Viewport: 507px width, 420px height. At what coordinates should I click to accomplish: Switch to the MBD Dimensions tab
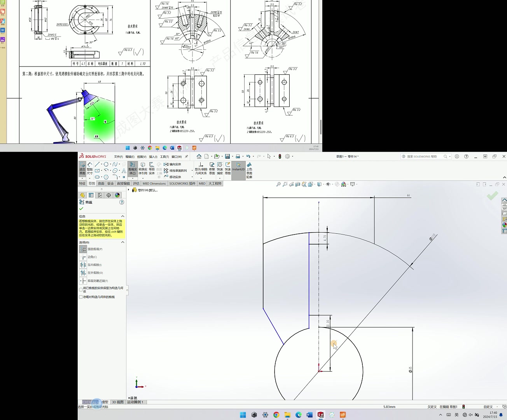pos(154,184)
